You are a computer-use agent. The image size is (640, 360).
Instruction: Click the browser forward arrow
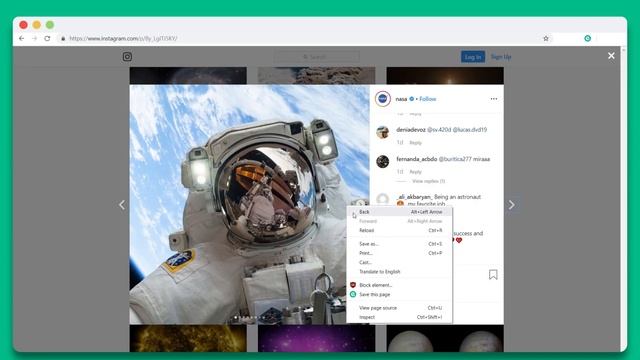[35, 38]
